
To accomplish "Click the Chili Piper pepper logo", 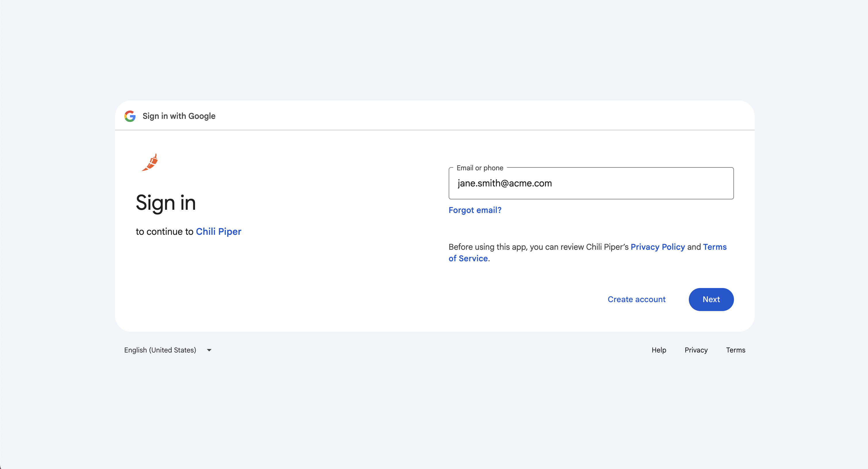I will pos(150,162).
